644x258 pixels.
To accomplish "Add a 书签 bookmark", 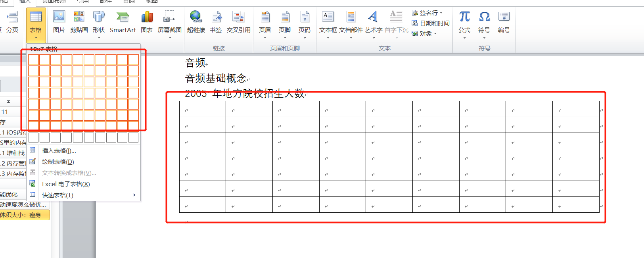I will click(216, 21).
